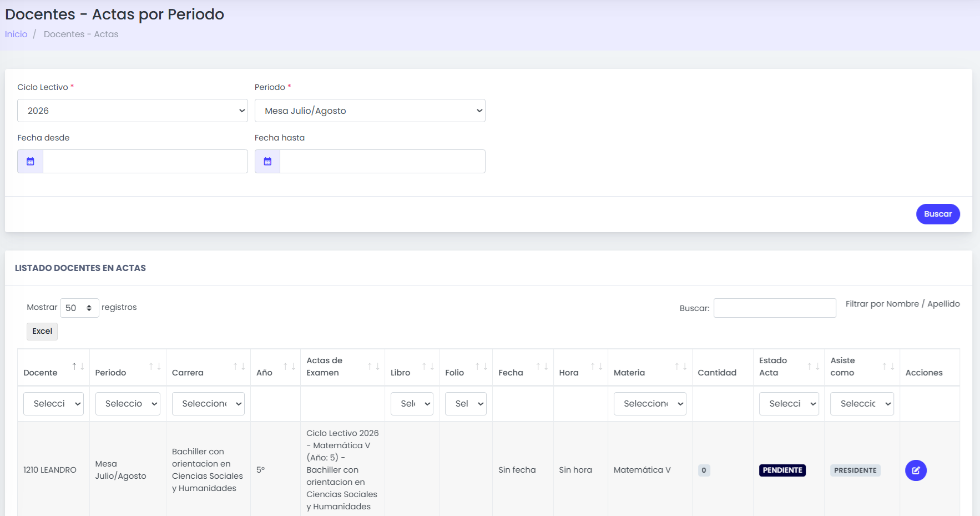Open the Mostrar 50 registros selector
The height and width of the screenshot is (516, 980).
pos(79,308)
